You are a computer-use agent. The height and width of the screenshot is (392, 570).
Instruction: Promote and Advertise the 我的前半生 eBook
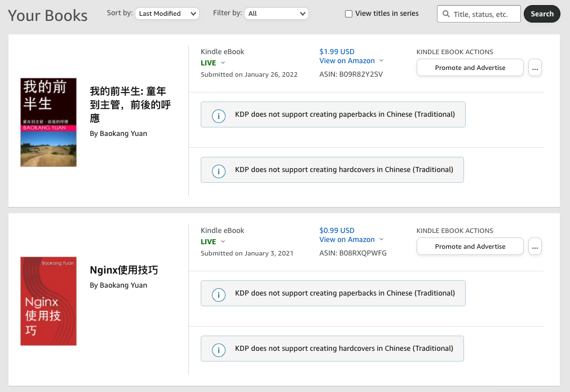click(470, 68)
